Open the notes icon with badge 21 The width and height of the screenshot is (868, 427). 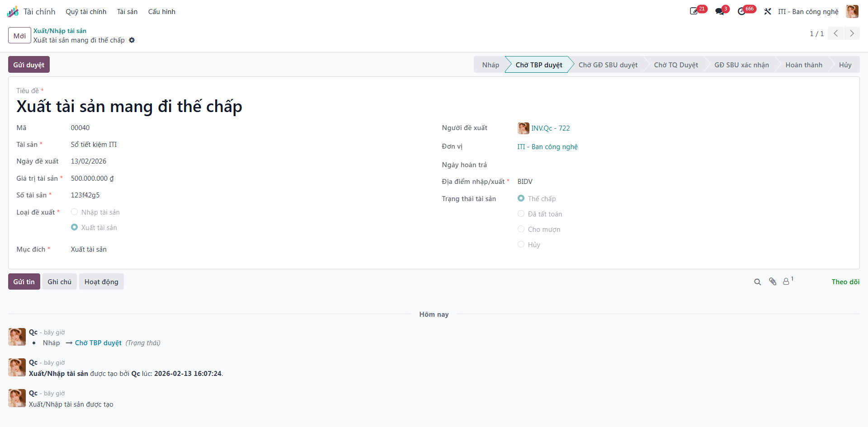694,11
